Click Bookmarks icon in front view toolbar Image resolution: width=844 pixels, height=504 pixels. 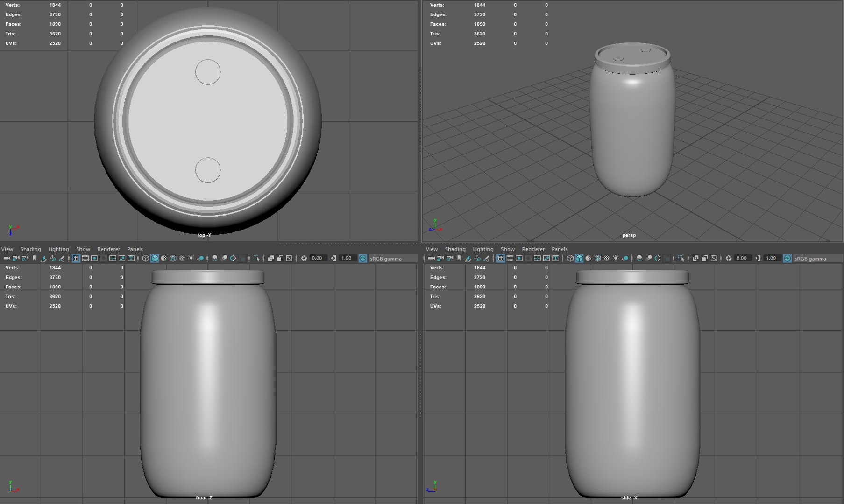(34, 258)
